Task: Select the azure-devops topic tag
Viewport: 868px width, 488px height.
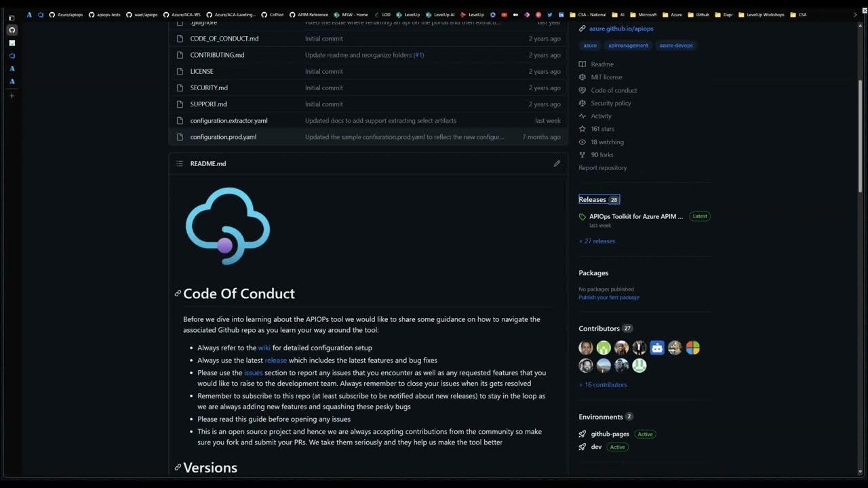Action: [676, 45]
